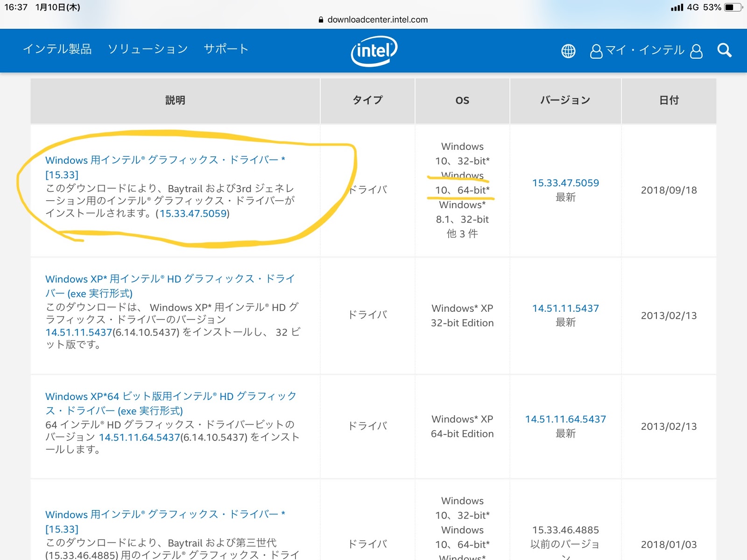Open the ソリューション menu
Screen dimensions: 747x560
pyautogui.click(x=148, y=49)
